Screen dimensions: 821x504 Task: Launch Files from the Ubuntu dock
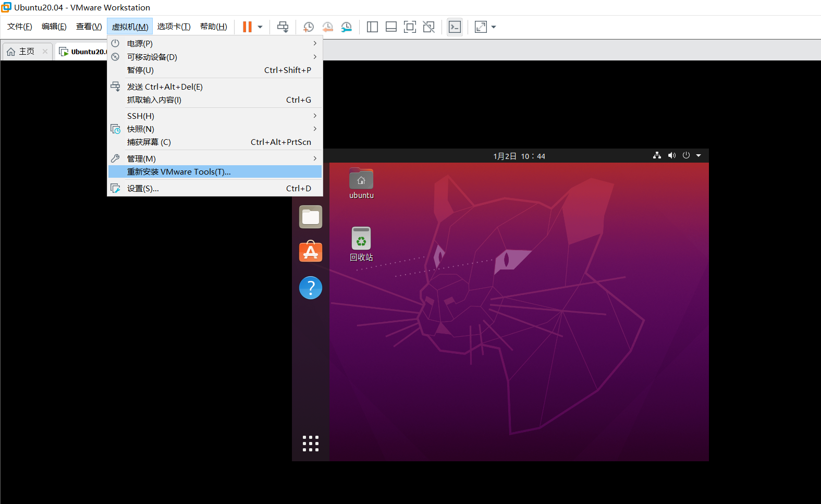[311, 217]
